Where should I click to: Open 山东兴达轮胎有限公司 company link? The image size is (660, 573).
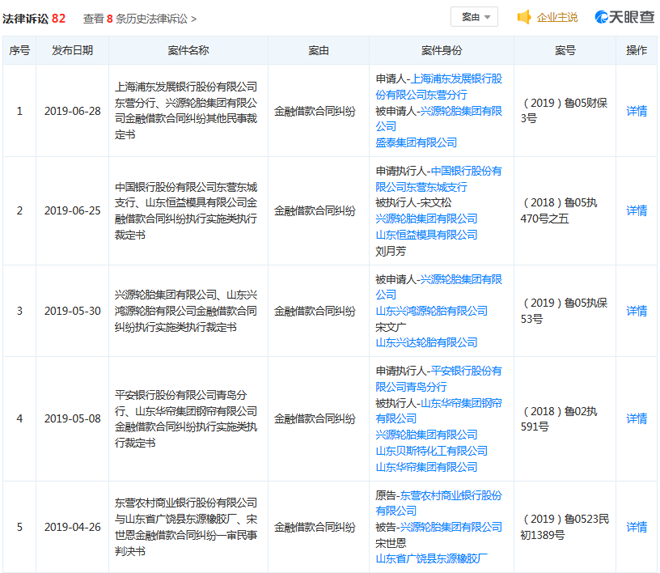pyautogui.click(x=426, y=343)
